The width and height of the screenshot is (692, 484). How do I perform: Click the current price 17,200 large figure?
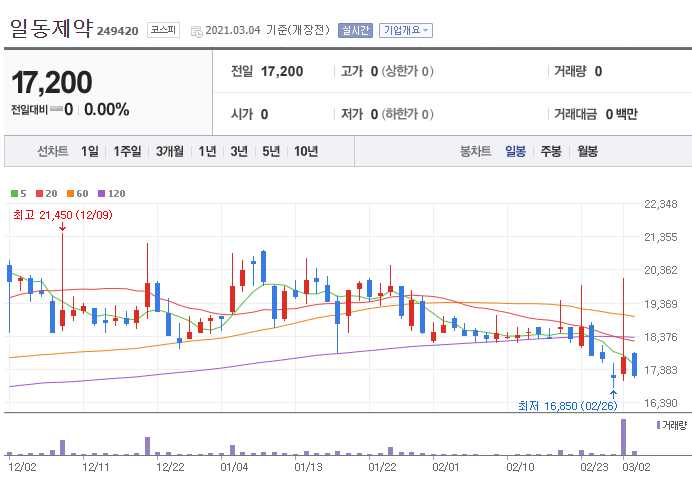[x=52, y=83]
